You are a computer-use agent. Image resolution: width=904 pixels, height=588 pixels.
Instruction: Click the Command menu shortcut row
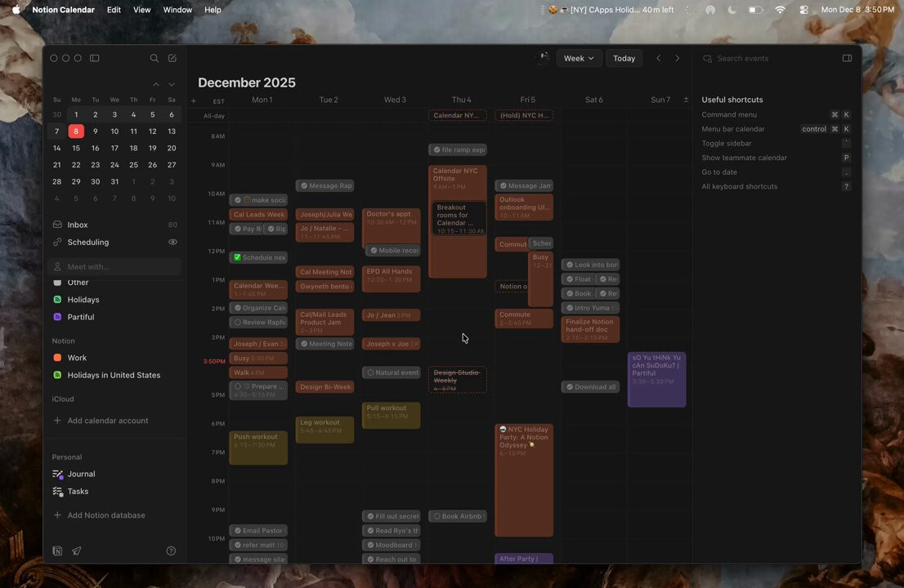click(776, 114)
